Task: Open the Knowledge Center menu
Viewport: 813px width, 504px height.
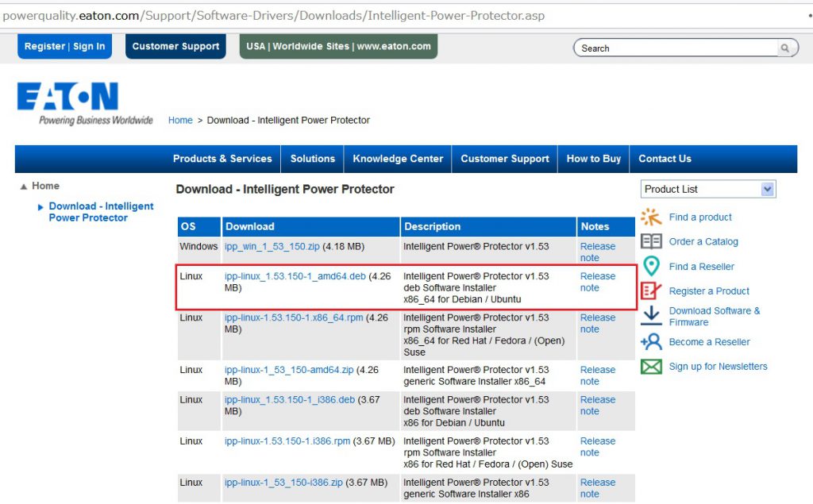Action: tap(398, 159)
